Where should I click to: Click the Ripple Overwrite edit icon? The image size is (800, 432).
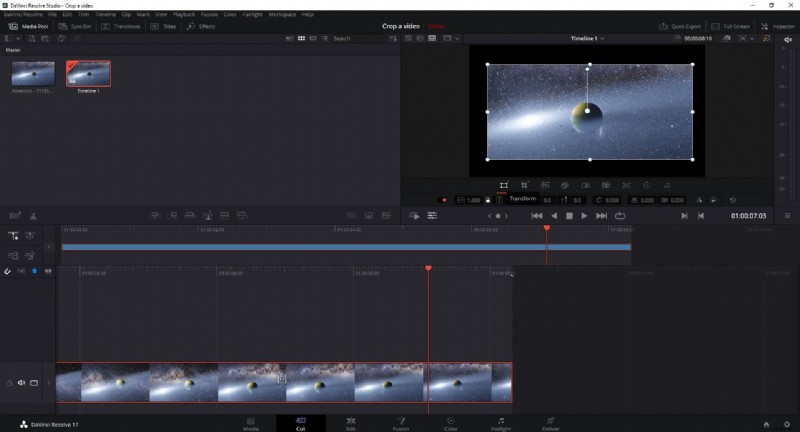(x=190, y=216)
